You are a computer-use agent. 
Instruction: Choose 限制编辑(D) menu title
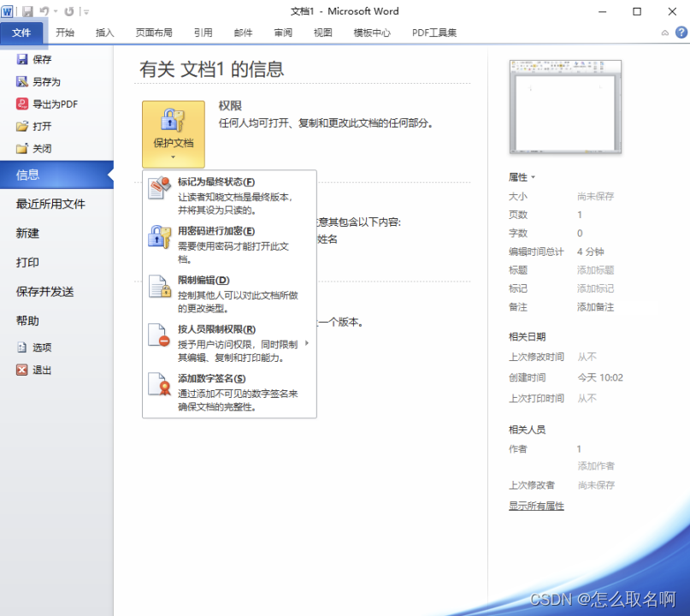[203, 280]
